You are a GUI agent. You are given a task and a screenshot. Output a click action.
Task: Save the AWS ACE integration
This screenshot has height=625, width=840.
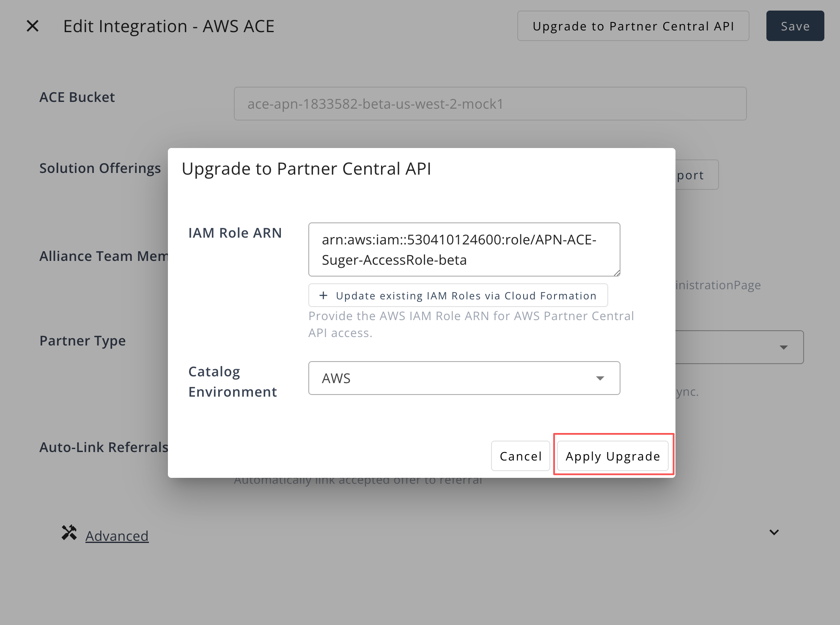click(795, 26)
